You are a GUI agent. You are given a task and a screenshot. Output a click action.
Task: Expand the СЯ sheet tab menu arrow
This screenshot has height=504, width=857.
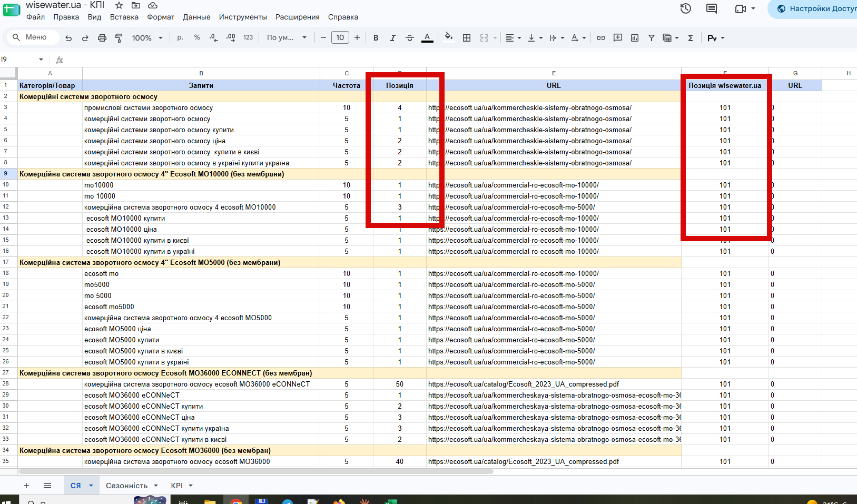point(91,486)
